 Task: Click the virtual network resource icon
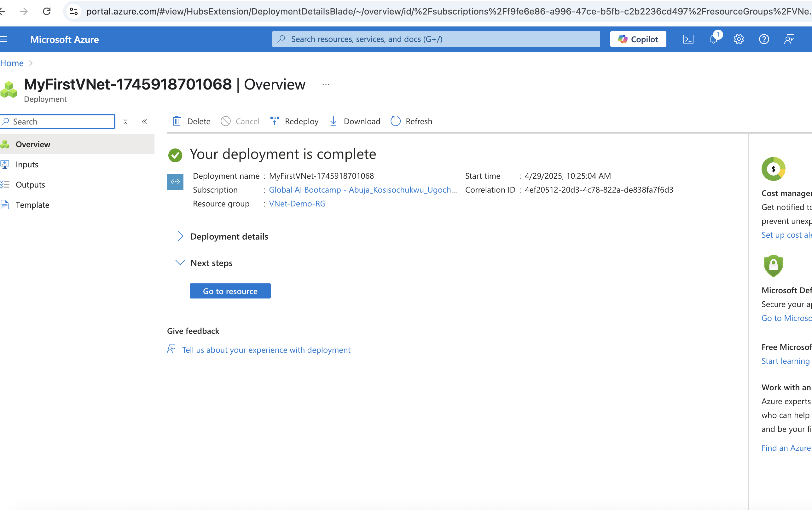[175, 182]
